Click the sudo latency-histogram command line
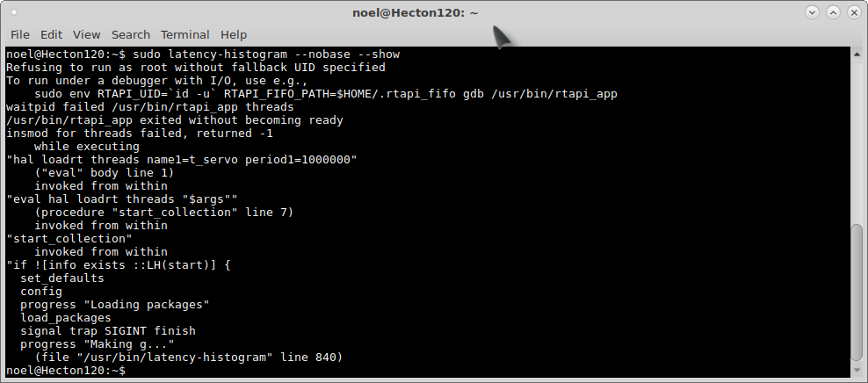This screenshot has height=383, width=868. tap(264, 54)
